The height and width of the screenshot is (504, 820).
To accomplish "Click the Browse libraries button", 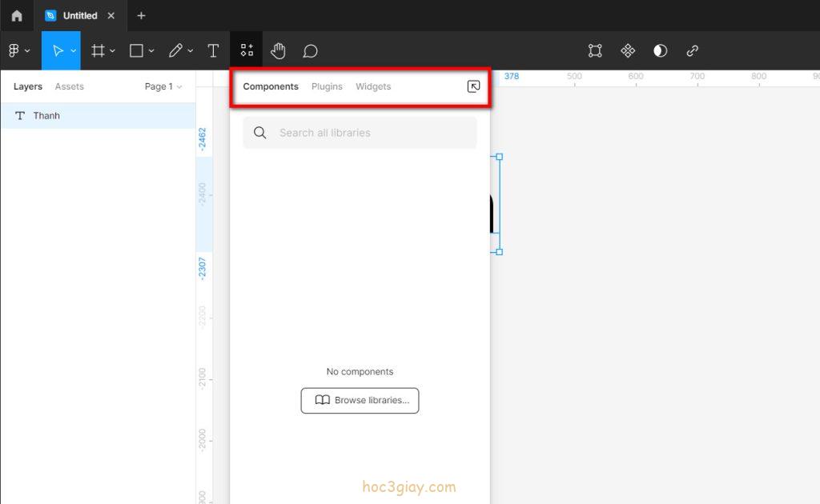I will tap(360, 400).
